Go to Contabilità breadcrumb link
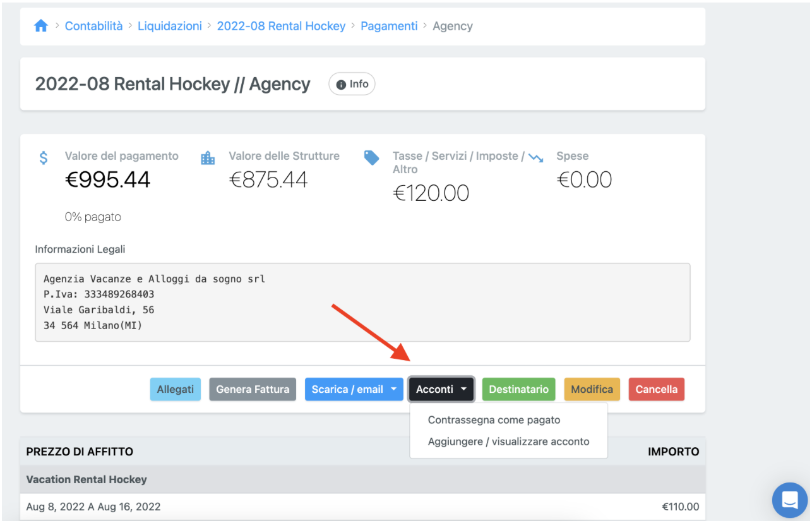 (93, 26)
